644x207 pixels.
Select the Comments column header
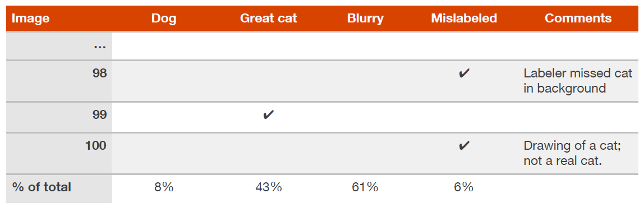[x=578, y=18]
